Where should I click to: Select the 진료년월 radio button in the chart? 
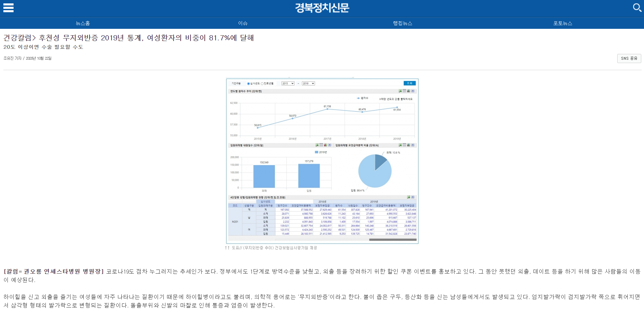tap(262, 83)
